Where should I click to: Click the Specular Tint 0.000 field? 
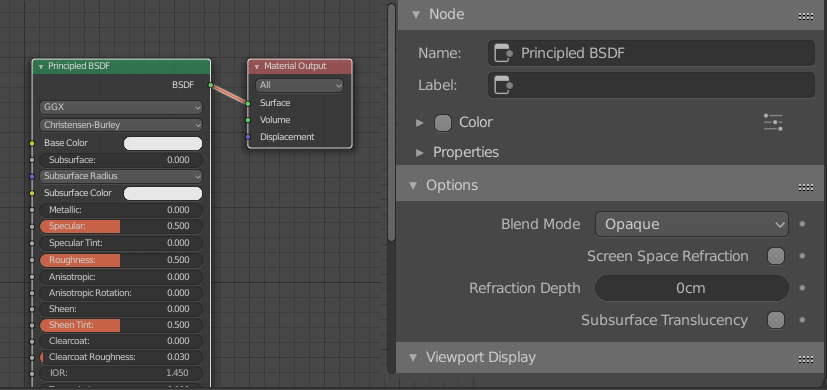coord(121,243)
